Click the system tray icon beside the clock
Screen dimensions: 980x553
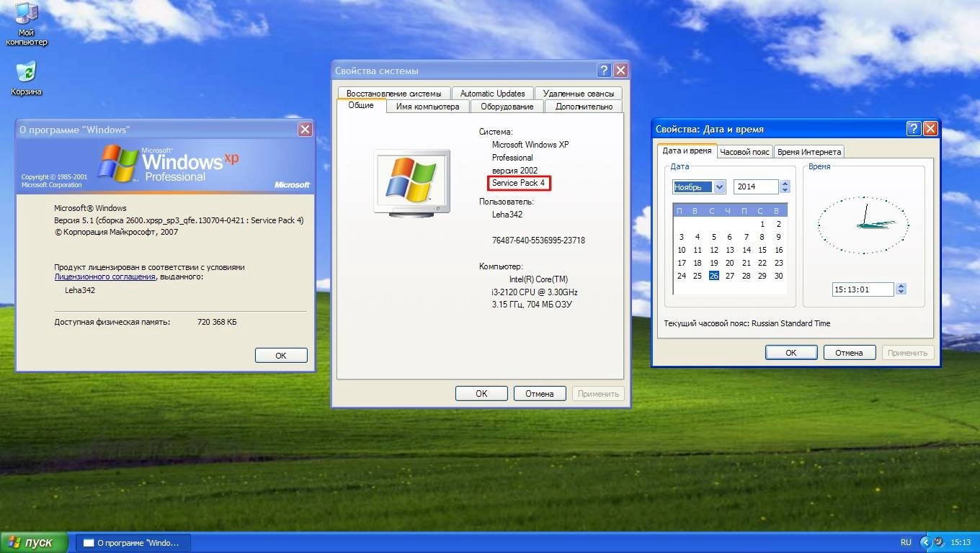click(x=939, y=542)
